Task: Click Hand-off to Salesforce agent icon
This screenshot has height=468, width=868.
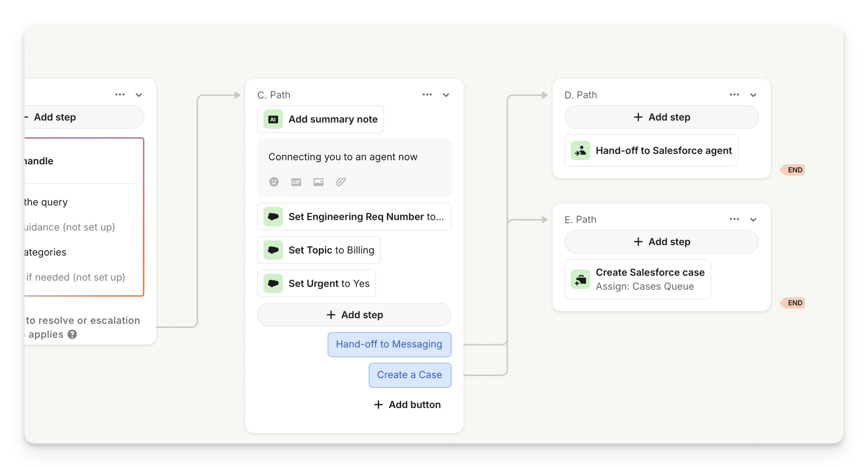Action: [580, 150]
